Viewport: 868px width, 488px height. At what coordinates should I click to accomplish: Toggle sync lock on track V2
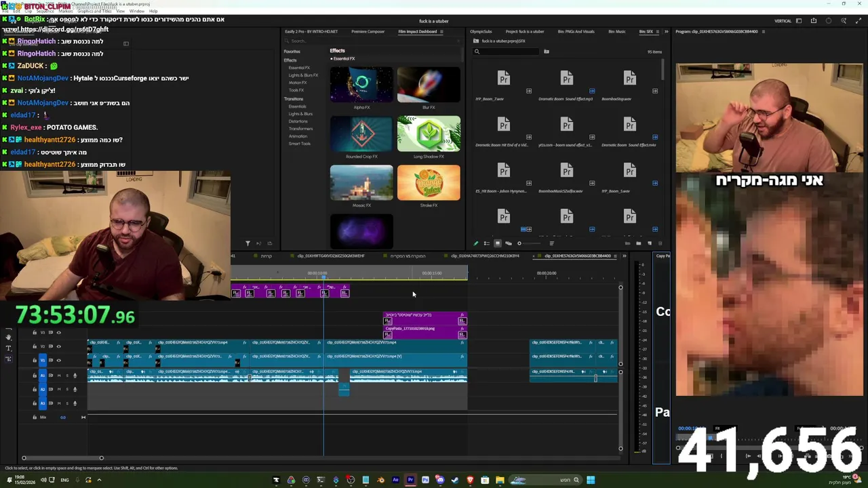point(51,346)
